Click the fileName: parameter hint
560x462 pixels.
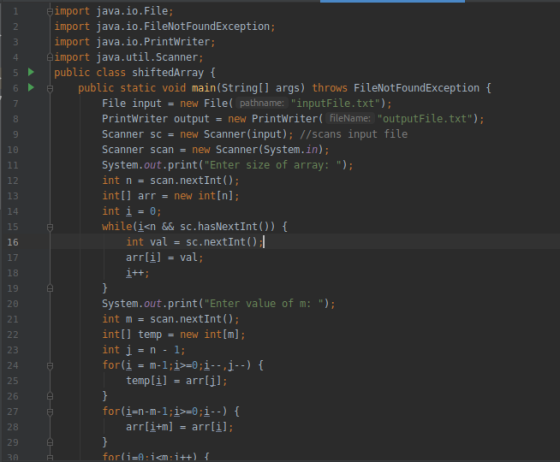point(350,118)
